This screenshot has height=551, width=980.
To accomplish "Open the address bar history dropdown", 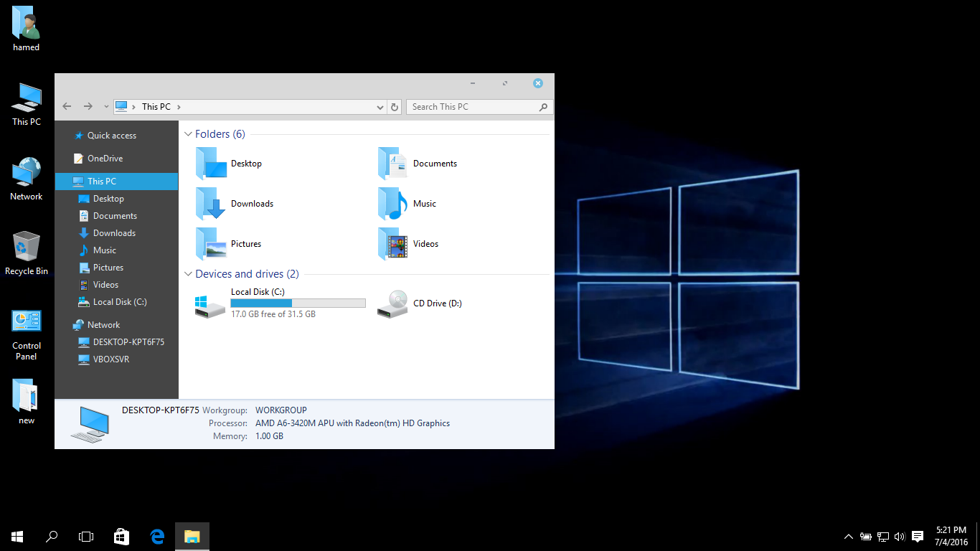I will coord(380,107).
